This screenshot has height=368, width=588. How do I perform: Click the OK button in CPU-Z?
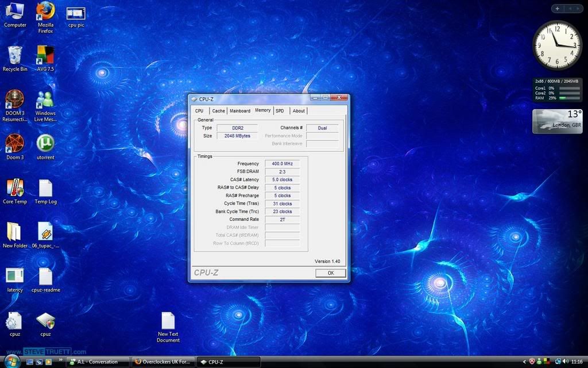click(330, 273)
